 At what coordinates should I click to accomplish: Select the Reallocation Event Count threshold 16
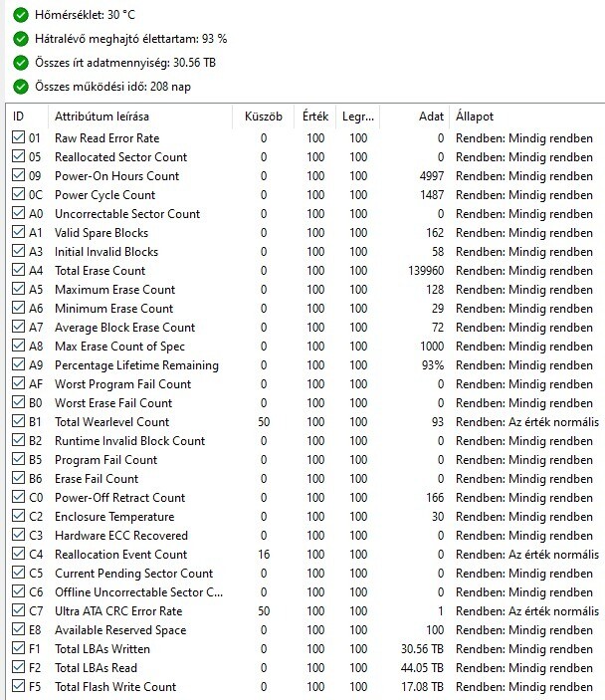(x=264, y=555)
